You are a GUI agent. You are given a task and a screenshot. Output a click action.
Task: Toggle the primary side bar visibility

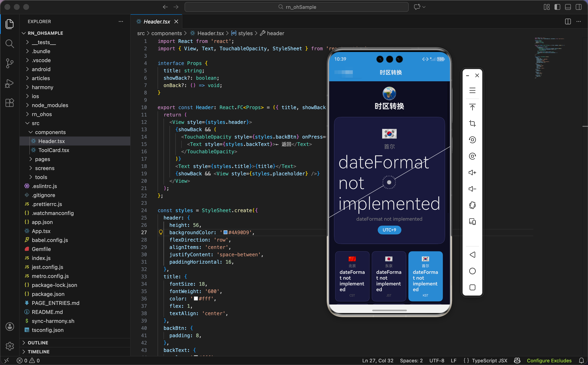tap(557, 7)
